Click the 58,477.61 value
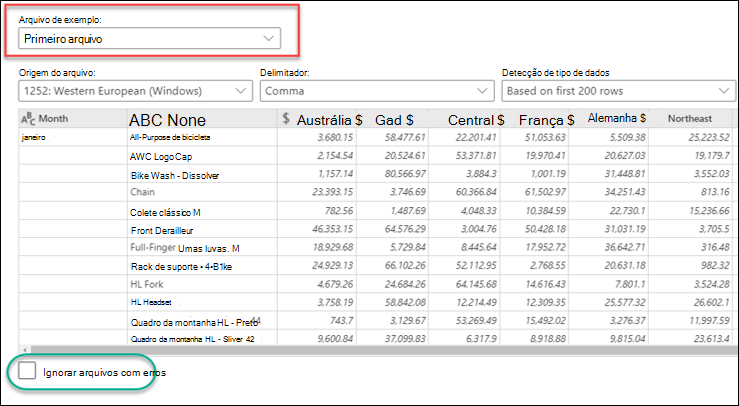This screenshot has width=739, height=406. point(405,137)
